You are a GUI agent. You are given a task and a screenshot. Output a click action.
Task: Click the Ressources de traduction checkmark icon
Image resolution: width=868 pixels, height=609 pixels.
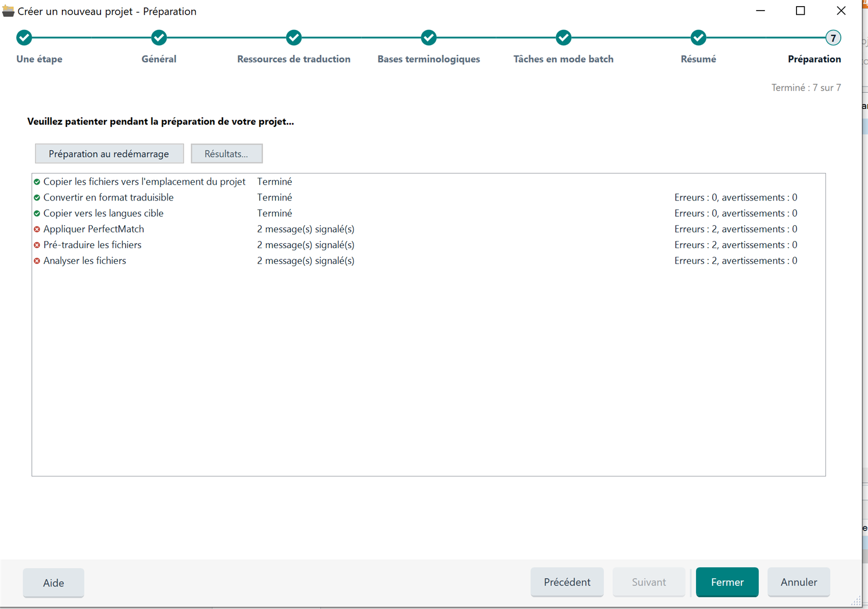(294, 37)
